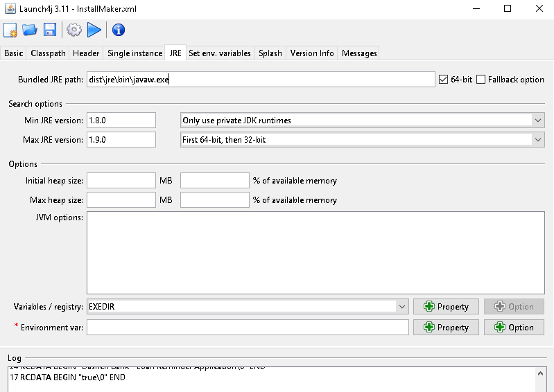Focus the Min JRE version field
The image size is (554, 392).
(121, 121)
